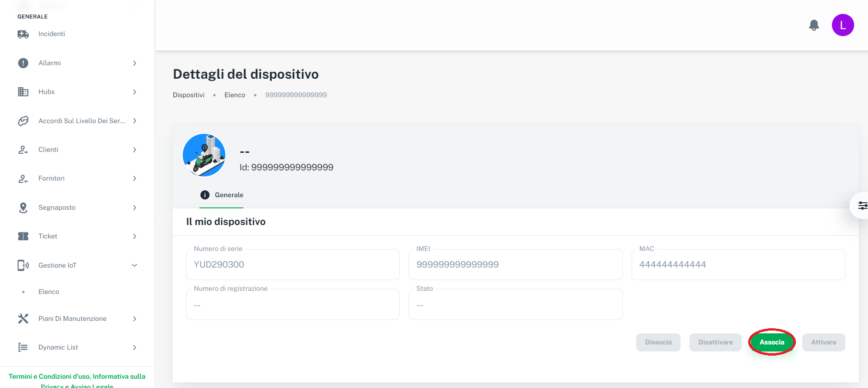Open Elenco under Gestione IoT
The height and width of the screenshot is (388, 868).
pyautogui.click(x=49, y=292)
